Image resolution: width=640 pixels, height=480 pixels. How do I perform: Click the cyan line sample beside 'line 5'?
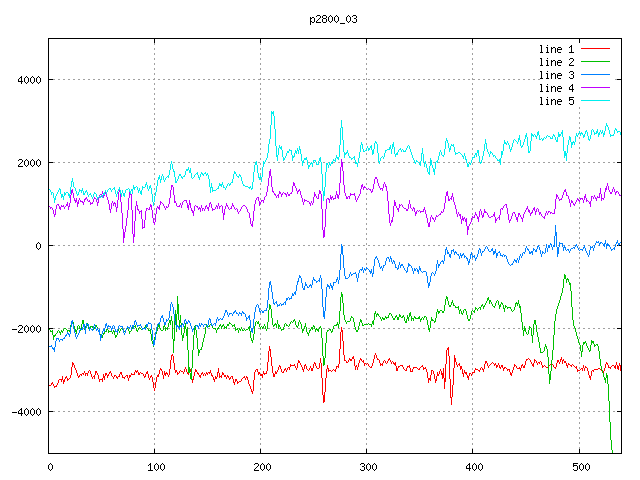pos(595,101)
